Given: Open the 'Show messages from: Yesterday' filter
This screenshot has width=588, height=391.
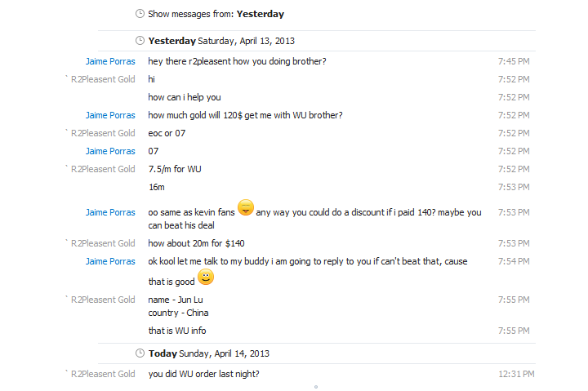Looking at the screenshot, I should pyautogui.click(x=216, y=14).
